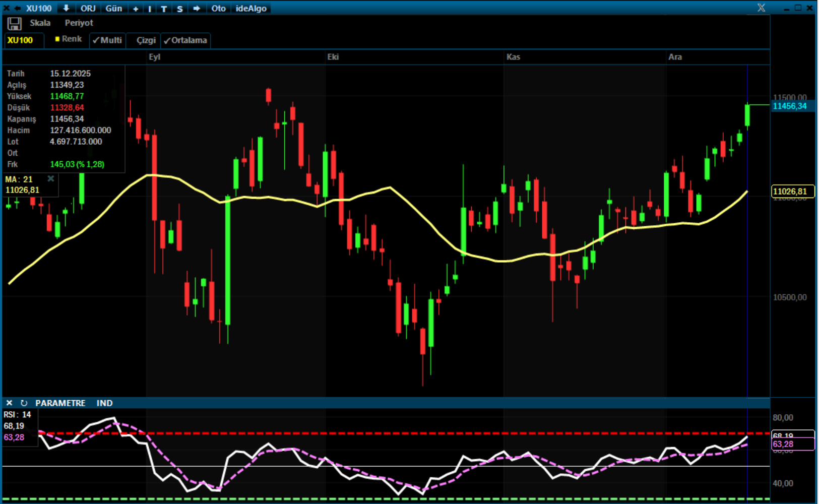Click the ideAlgo button
819x504 pixels.
pos(251,9)
